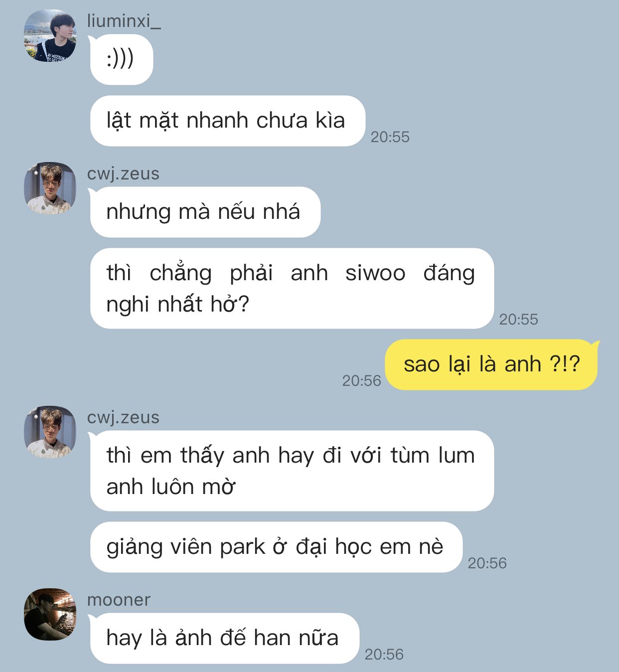
Task: Tap the mooner username label
Action: coord(119,600)
